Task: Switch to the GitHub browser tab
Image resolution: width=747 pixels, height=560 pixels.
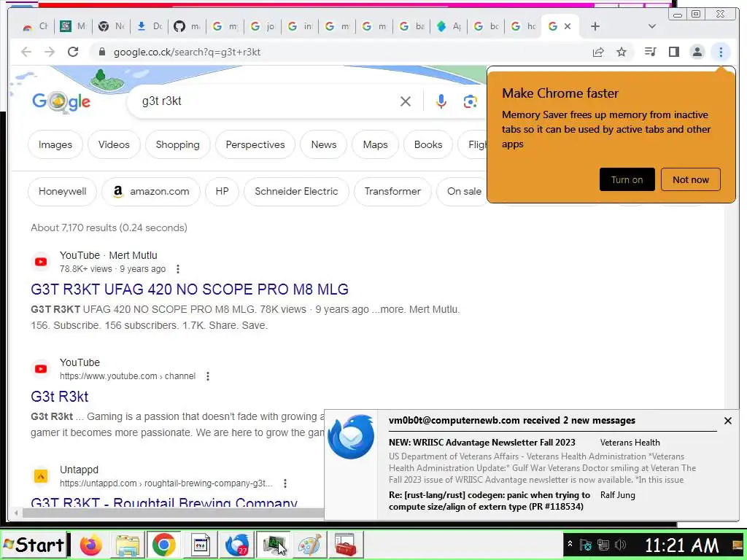Action: click(x=187, y=26)
